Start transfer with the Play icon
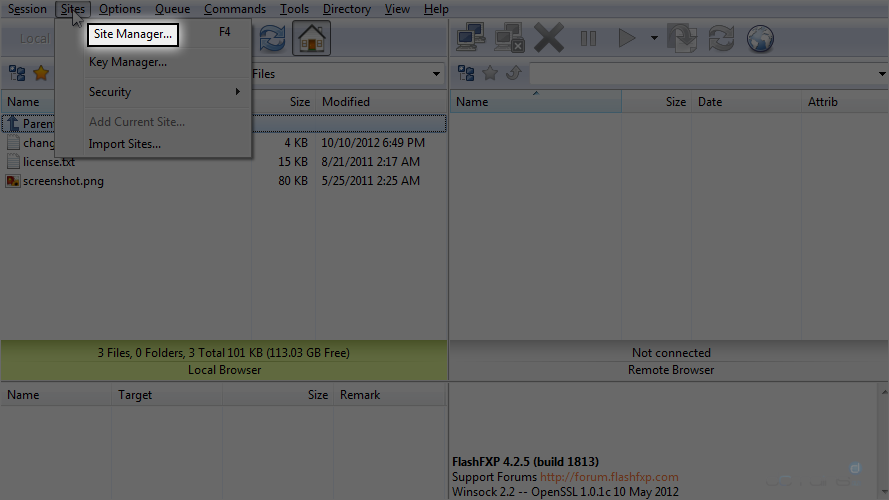 click(627, 39)
